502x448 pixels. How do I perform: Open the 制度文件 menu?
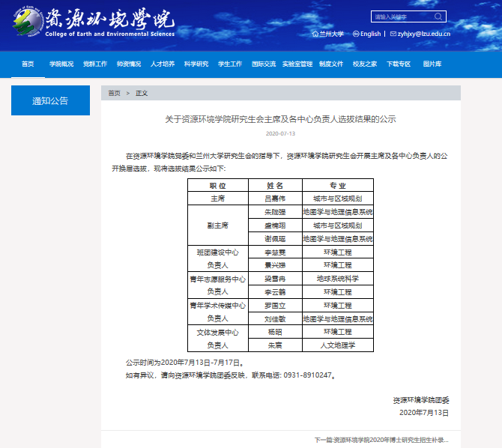pos(331,64)
